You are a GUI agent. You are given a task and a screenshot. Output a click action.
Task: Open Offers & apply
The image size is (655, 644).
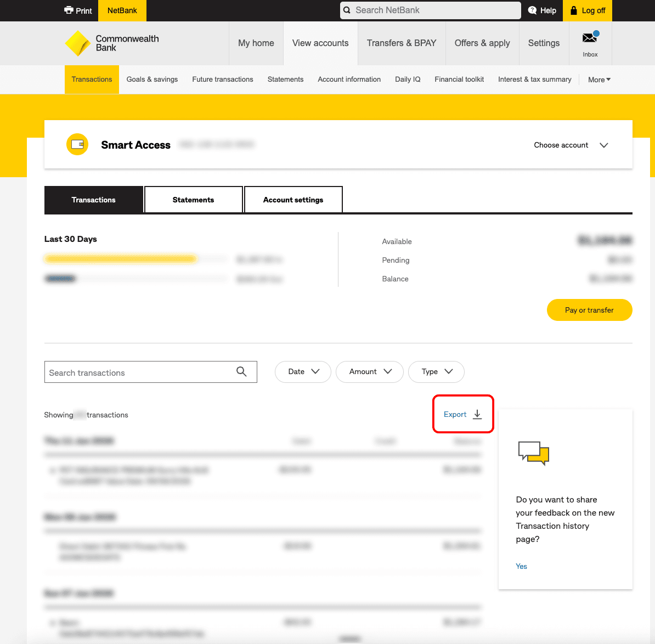(482, 43)
